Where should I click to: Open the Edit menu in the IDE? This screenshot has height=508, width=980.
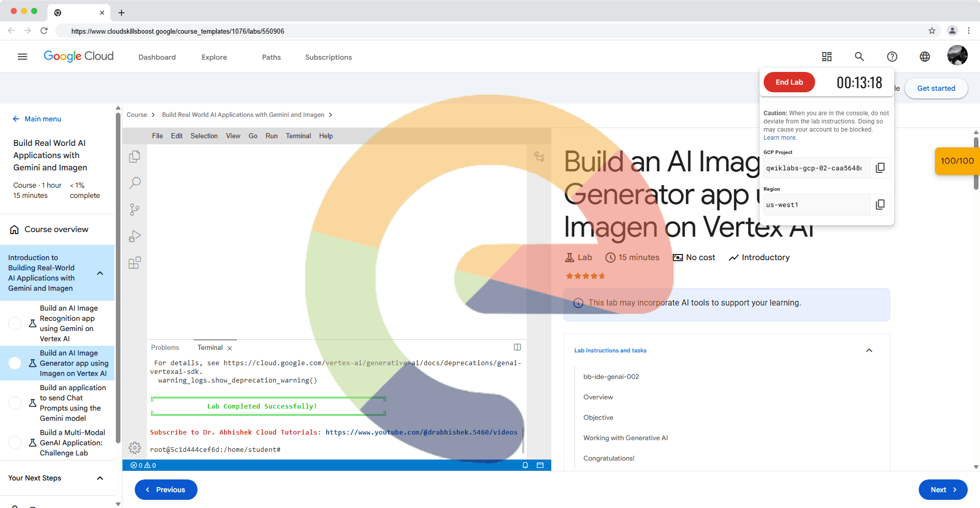(177, 136)
